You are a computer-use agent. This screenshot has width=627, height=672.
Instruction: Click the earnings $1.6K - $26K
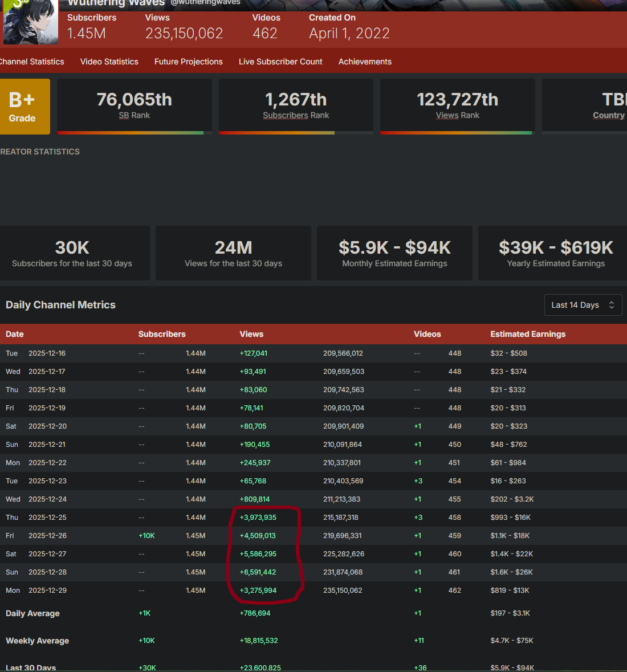(x=512, y=572)
